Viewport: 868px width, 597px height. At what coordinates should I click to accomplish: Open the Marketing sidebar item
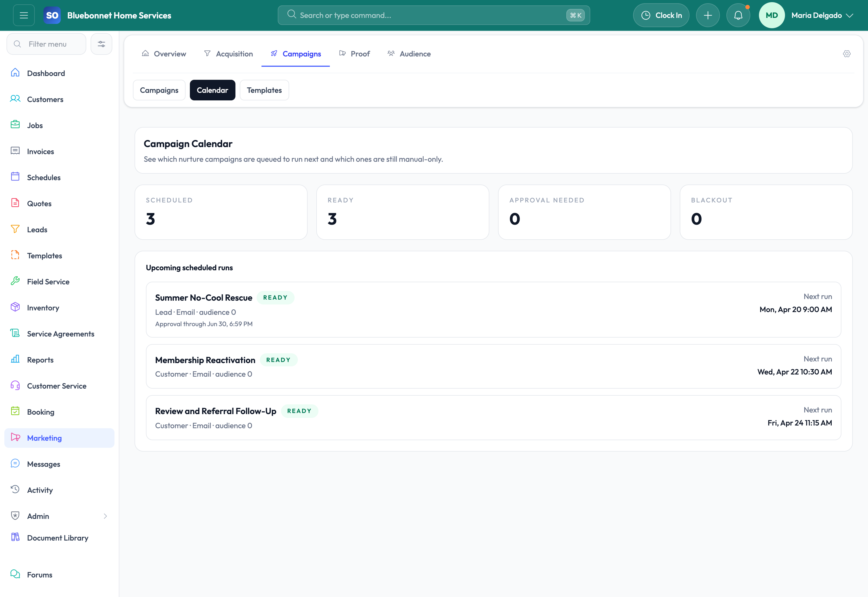click(x=59, y=438)
